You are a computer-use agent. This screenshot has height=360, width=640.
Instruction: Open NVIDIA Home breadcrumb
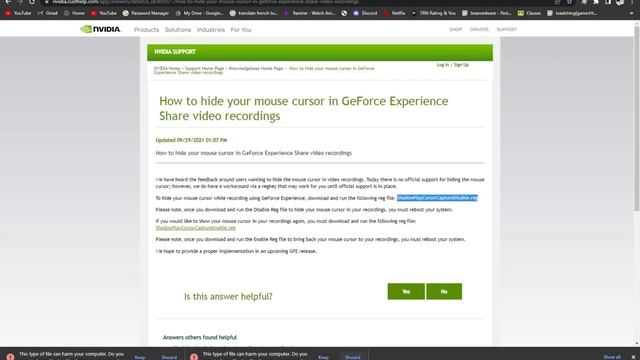(x=167, y=68)
